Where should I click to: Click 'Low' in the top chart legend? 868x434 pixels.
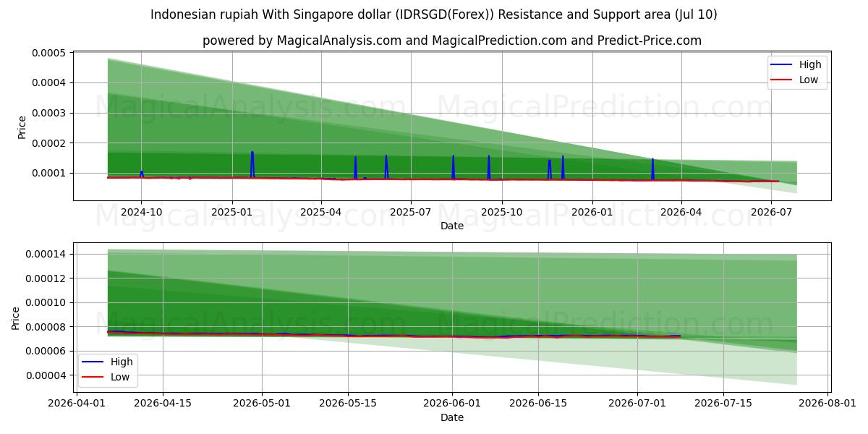click(x=809, y=80)
